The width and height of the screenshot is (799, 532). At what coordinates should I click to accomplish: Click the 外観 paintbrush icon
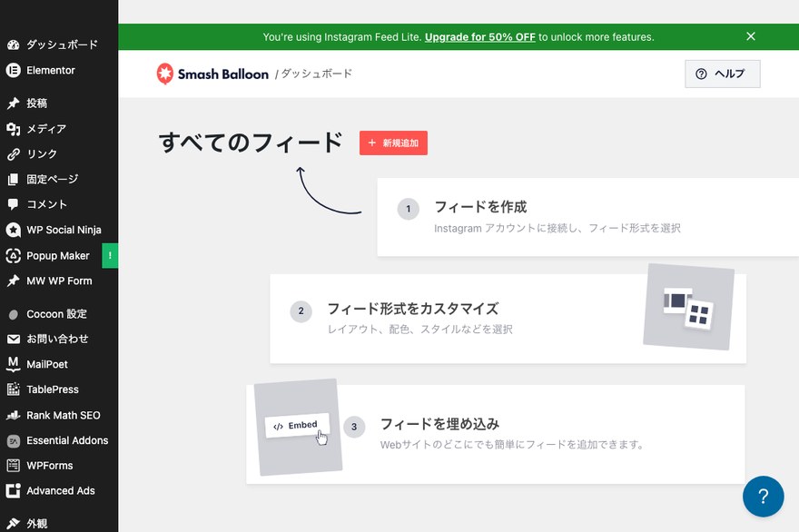tap(14, 523)
